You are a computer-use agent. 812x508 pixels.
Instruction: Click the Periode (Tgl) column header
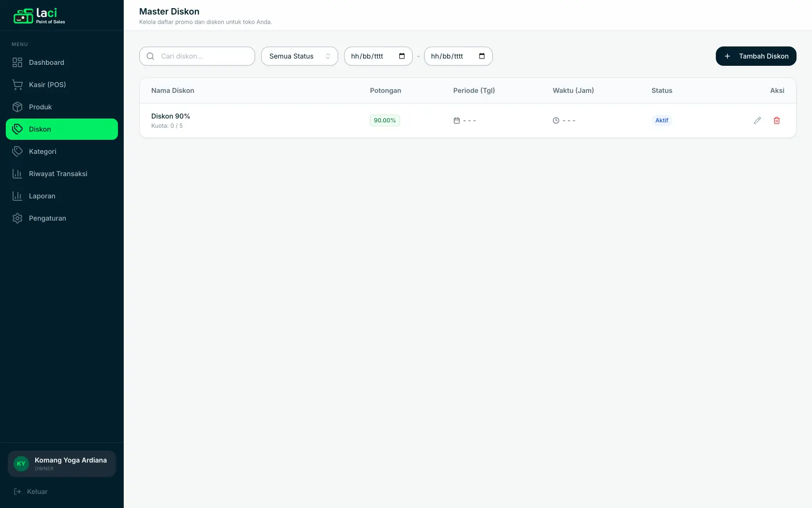[474, 90]
